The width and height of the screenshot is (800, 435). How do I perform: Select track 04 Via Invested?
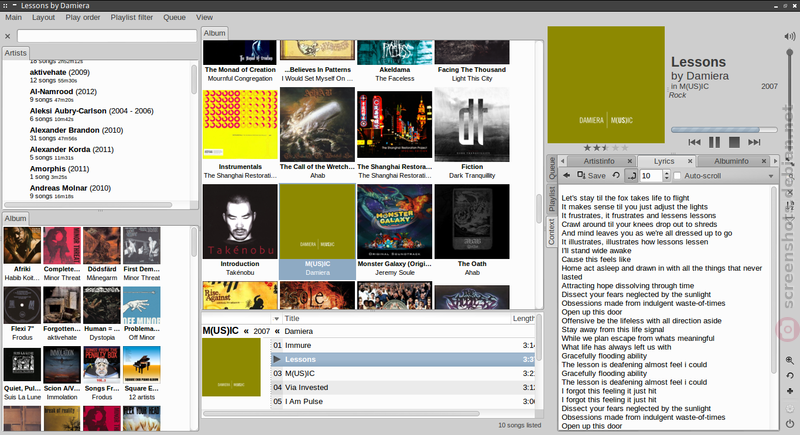(403, 387)
